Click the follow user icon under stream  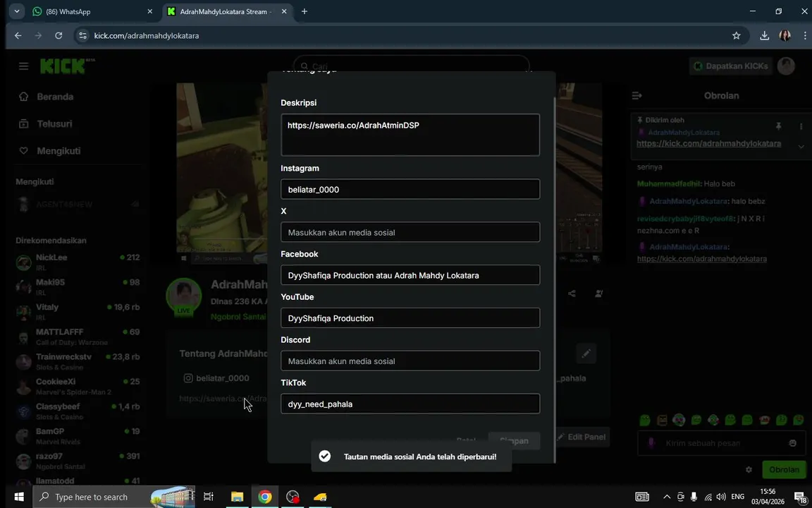[598, 294]
